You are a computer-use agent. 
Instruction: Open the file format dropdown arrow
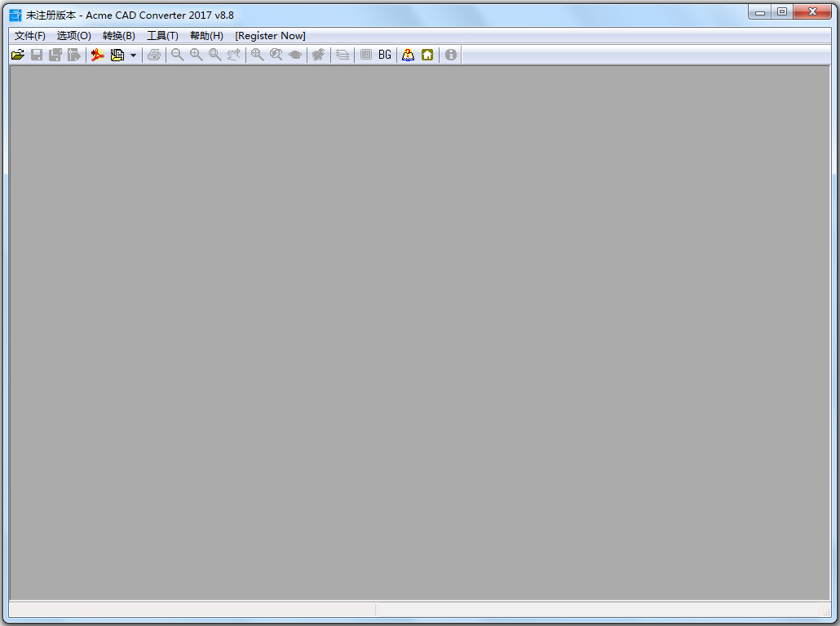[133, 55]
